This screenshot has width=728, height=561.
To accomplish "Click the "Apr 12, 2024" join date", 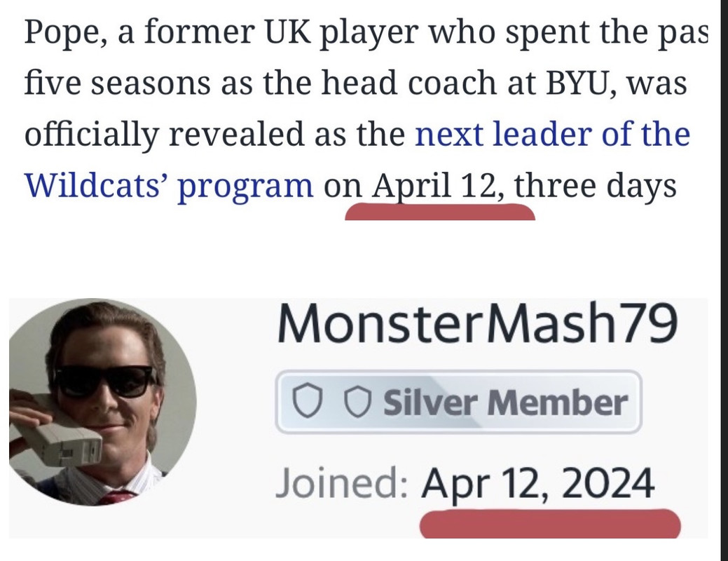I will (537, 484).
